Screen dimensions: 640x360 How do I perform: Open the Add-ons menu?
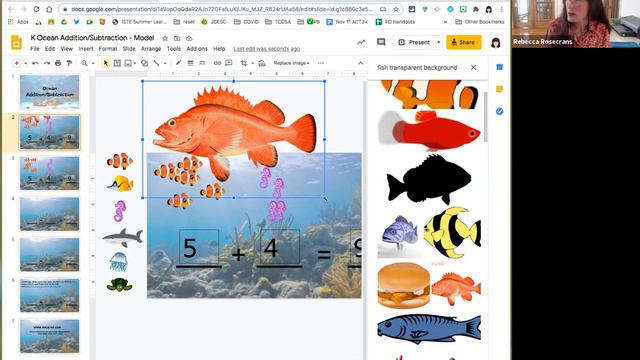coord(197,49)
